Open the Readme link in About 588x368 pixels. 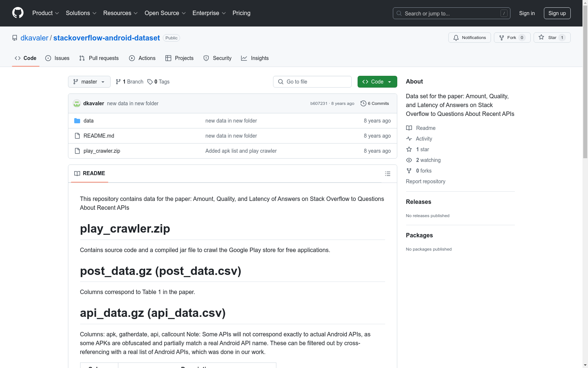(x=421, y=128)
